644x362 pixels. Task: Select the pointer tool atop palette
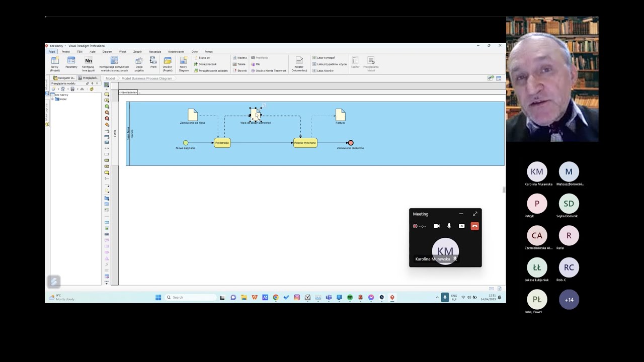pos(107,84)
